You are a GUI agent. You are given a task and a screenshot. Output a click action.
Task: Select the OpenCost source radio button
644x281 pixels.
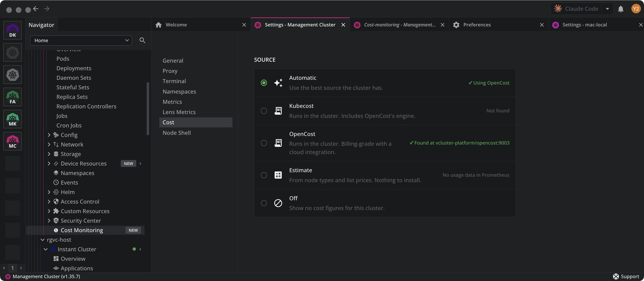[264, 143]
